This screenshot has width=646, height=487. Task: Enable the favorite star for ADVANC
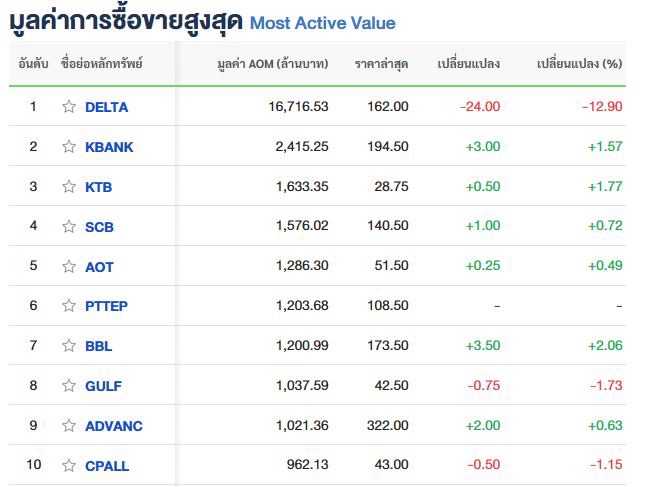(69, 426)
